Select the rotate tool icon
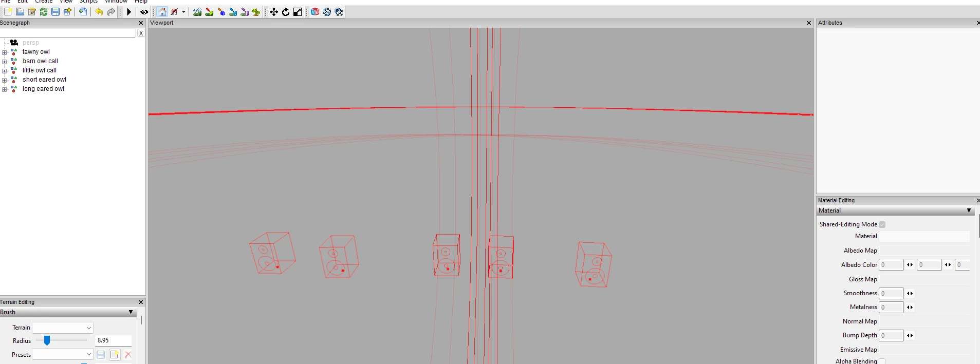Image resolution: width=980 pixels, height=364 pixels. point(286,12)
